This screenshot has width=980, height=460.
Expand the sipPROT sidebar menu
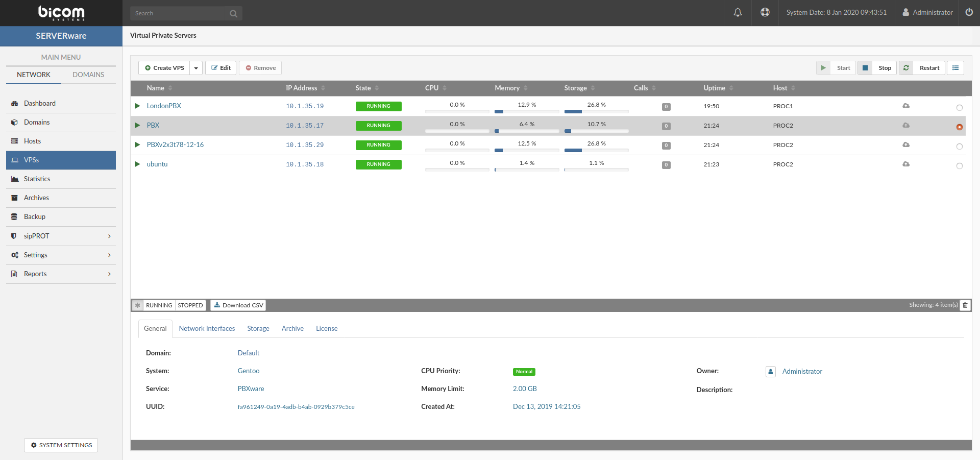click(x=109, y=236)
